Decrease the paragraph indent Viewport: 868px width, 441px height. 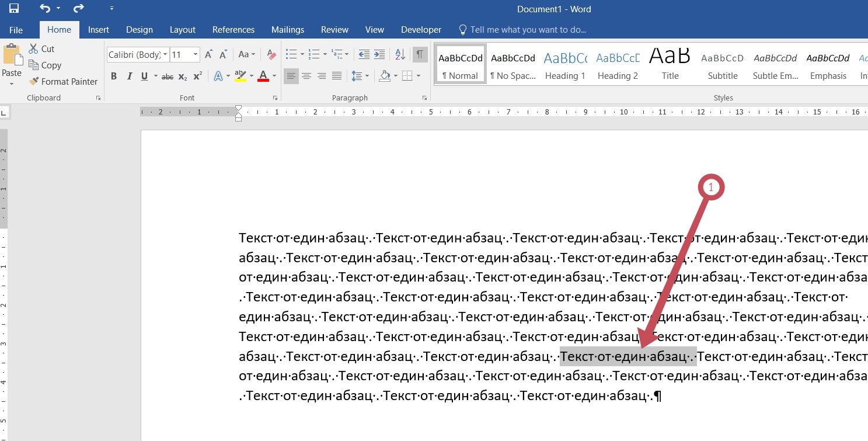pyautogui.click(x=364, y=55)
